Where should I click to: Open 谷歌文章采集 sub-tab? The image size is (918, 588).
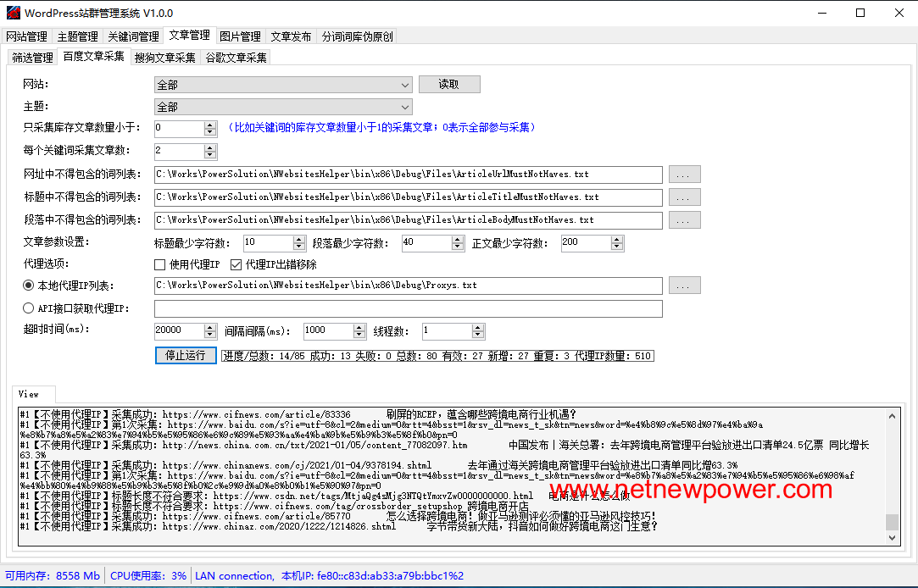pyautogui.click(x=236, y=58)
